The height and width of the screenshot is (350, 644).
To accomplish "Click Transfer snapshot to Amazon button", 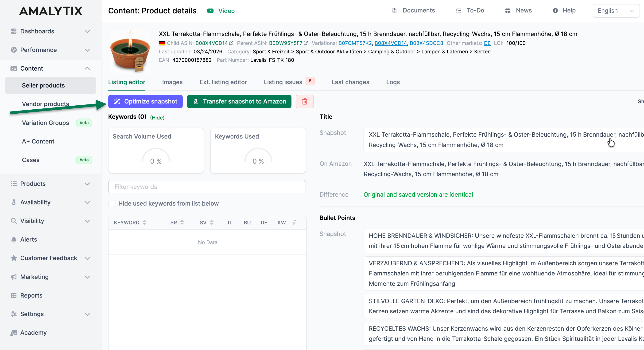I will point(239,101).
